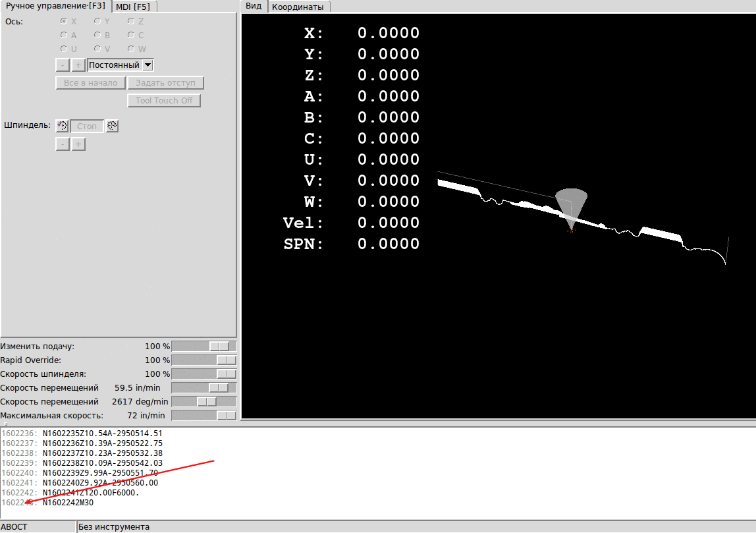
Task: Click the Vel: 0.0000 readout
Action: (351, 223)
